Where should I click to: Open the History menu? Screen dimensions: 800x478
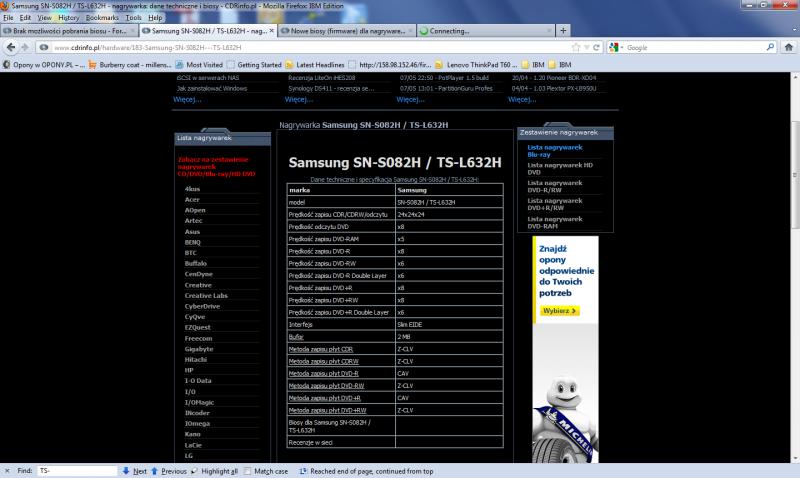(x=68, y=17)
